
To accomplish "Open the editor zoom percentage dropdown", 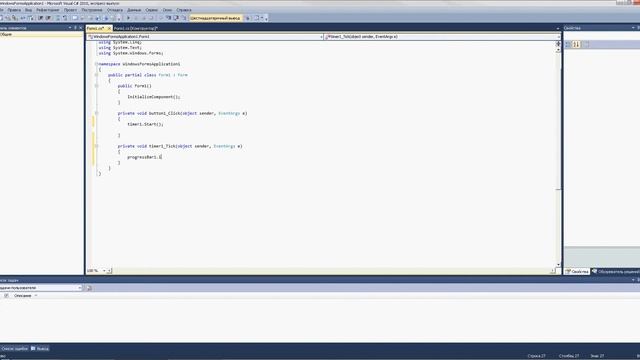I will point(104,271).
